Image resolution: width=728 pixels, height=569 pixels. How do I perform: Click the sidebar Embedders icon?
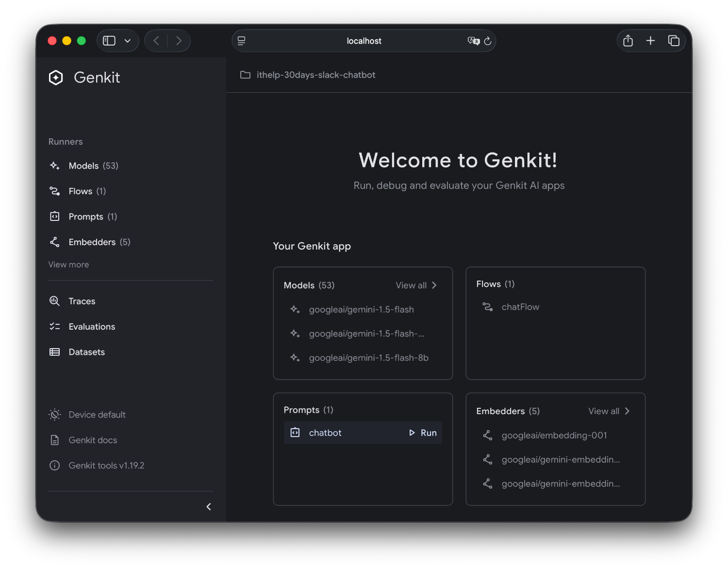55,242
